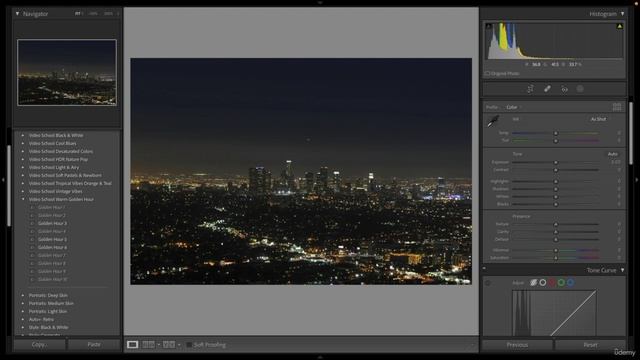
Task: Set Navigator zoom to 200%
Action: 108,13
